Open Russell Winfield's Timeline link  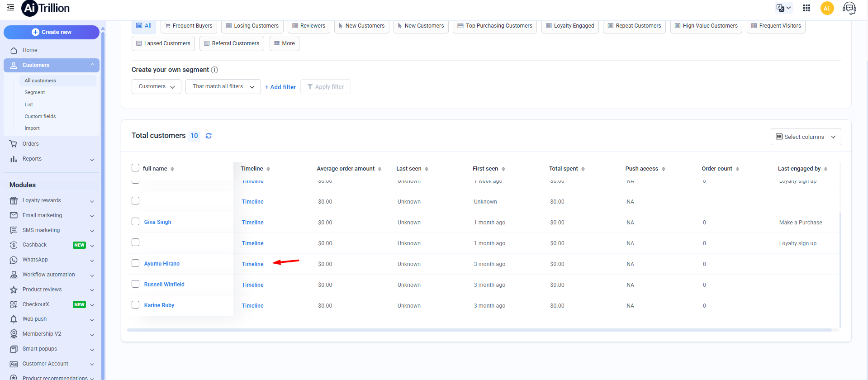252,285
